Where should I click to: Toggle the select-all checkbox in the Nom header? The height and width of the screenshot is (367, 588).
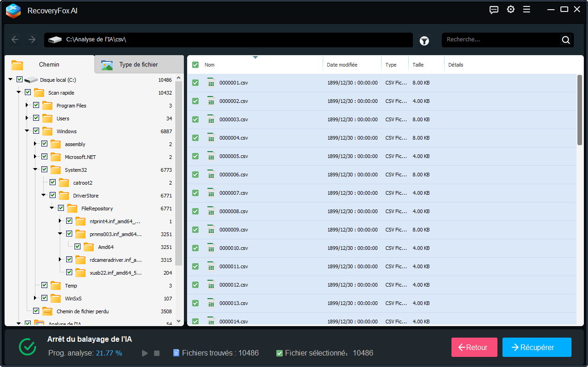tap(195, 65)
